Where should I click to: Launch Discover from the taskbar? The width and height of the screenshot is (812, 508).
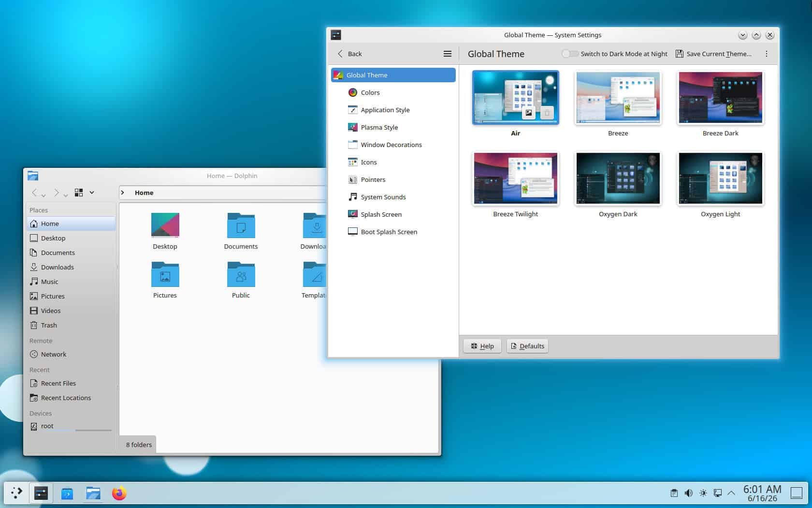(x=67, y=493)
